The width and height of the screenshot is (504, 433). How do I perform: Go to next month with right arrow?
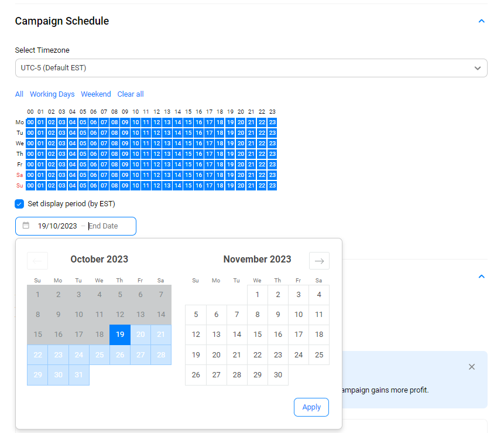pyautogui.click(x=319, y=261)
